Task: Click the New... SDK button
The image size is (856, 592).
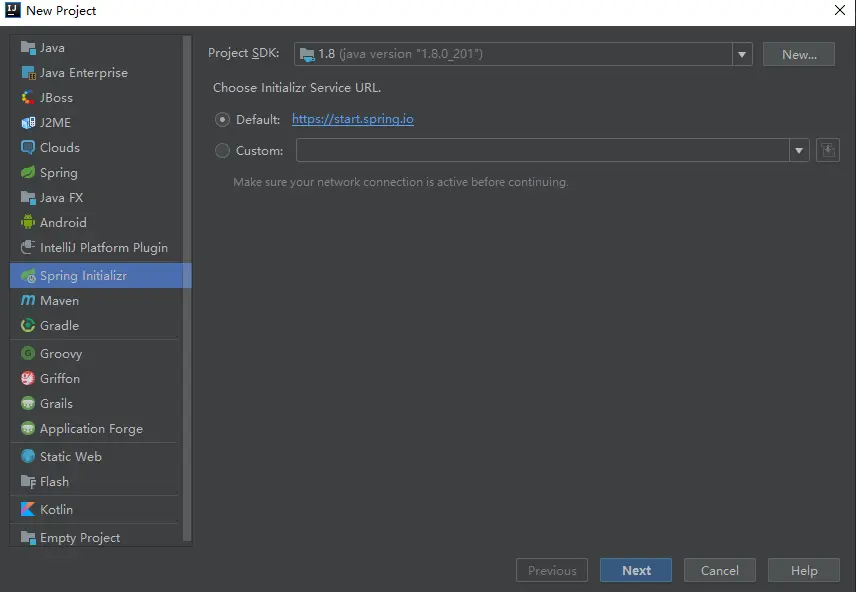Action: (799, 54)
